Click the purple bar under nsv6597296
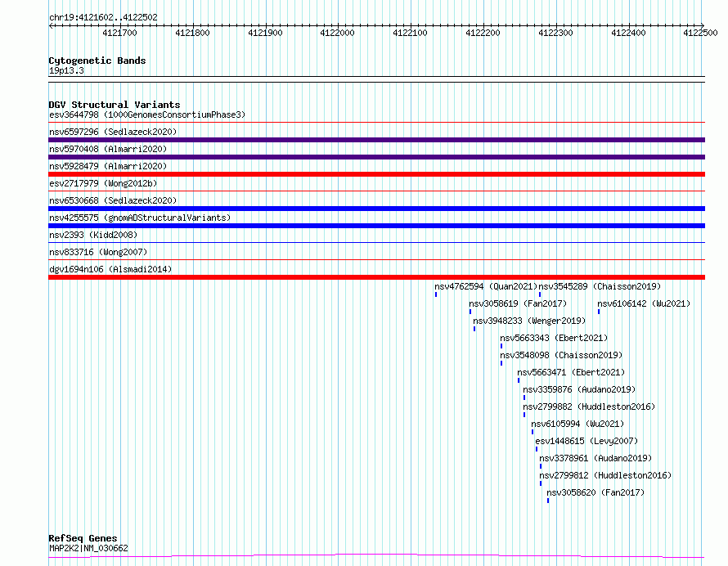Viewport: 728px width, 566px height. (376, 140)
